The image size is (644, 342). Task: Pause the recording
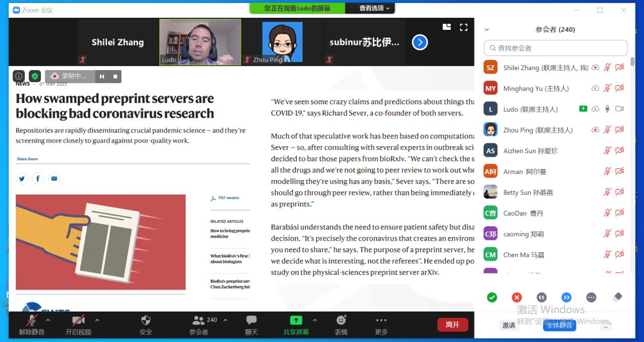point(102,77)
